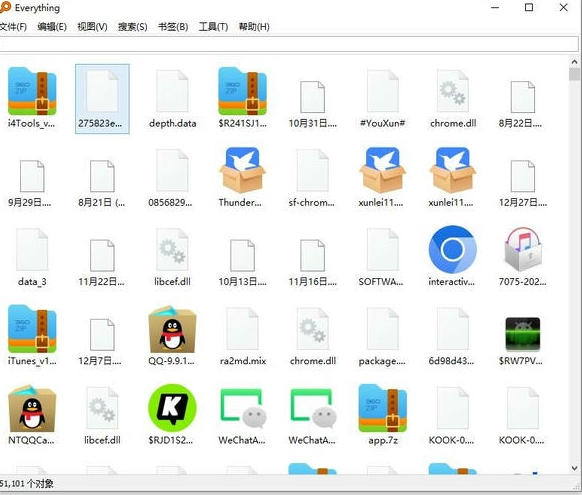Image resolution: width=582 pixels, height=495 pixels.
Task: Select the 8月22日 file icon
Action: click(523, 97)
